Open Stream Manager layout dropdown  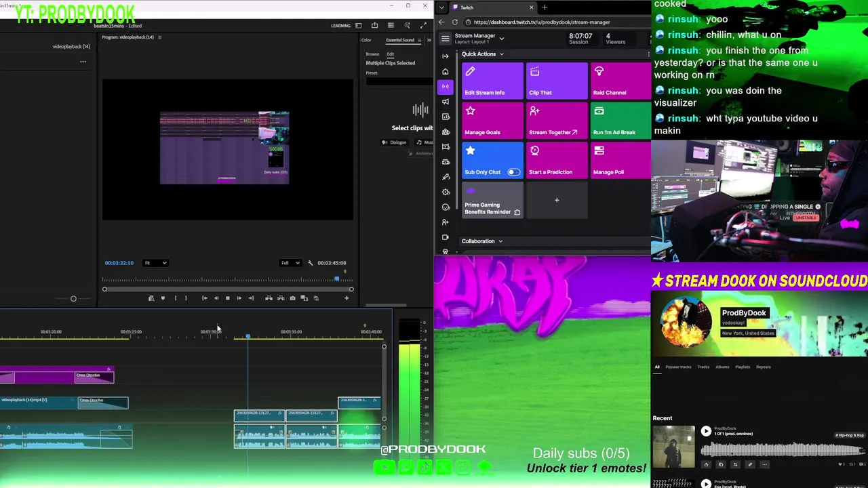502,39
